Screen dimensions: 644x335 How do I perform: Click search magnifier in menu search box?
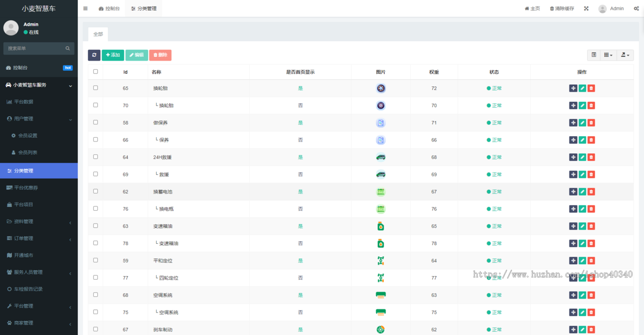pyautogui.click(x=68, y=48)
